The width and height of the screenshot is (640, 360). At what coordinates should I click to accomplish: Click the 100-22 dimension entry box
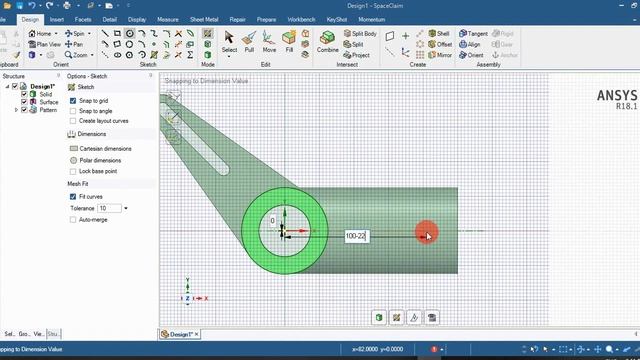click(357, 236)
